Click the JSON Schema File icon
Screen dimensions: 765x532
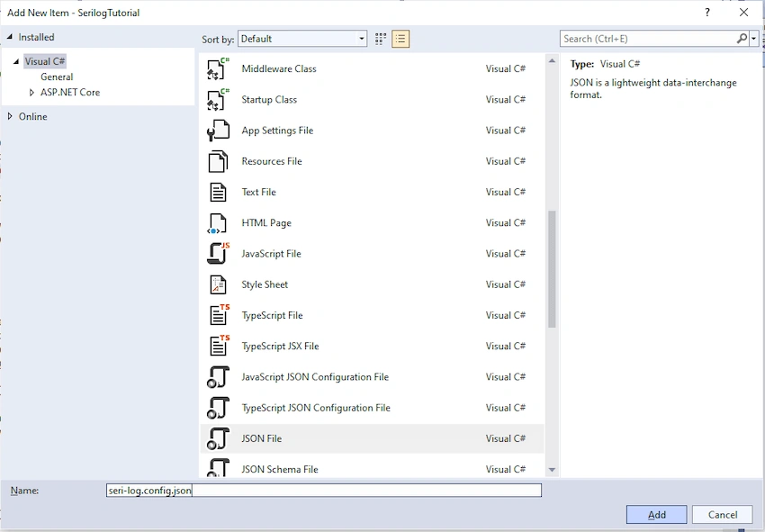coord(218,467)
